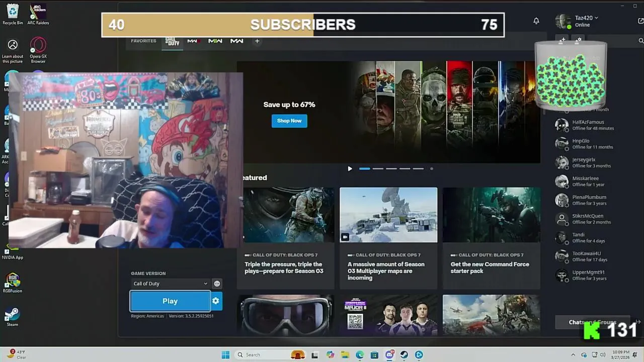This screenshot has width=644, height=362.
Task: Open the goggles soldier thumbnail
Action: [x=286, y=315]
